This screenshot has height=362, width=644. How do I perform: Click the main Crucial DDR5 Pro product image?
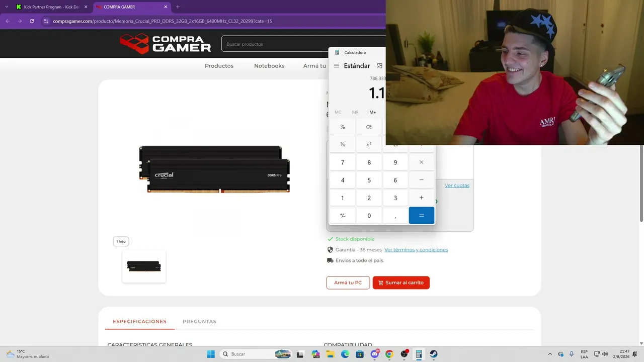pyautogui.click(x=214, y=169)
